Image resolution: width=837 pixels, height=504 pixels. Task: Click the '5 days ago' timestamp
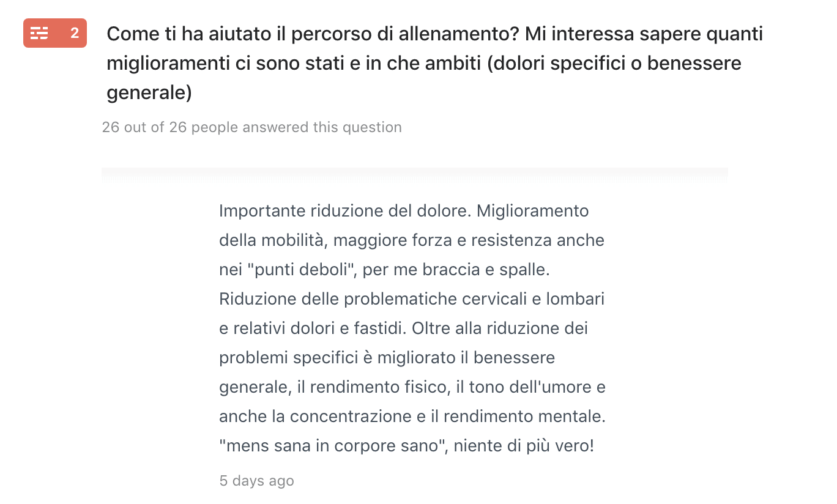coord(257,481)
